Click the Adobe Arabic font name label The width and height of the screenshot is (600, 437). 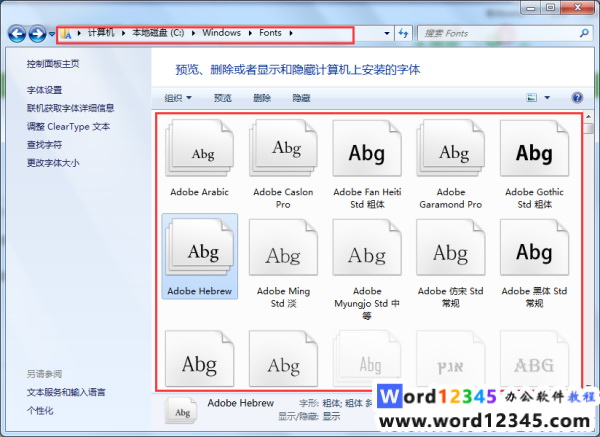tap(199, 192)
